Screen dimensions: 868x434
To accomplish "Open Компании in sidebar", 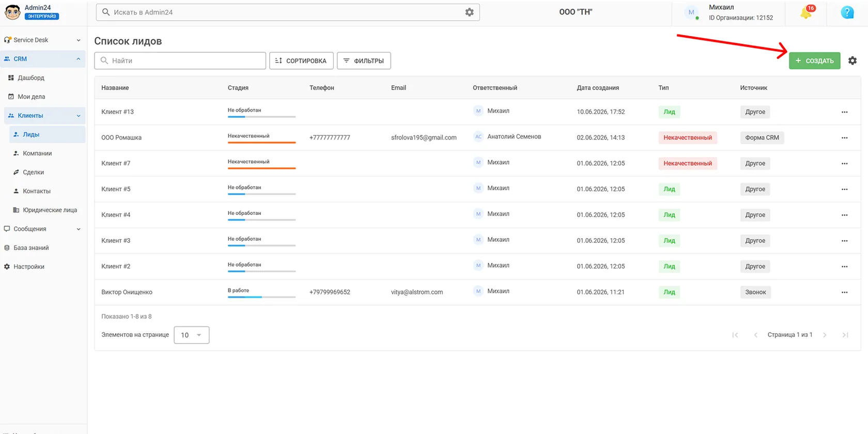I will click(37, 153).
